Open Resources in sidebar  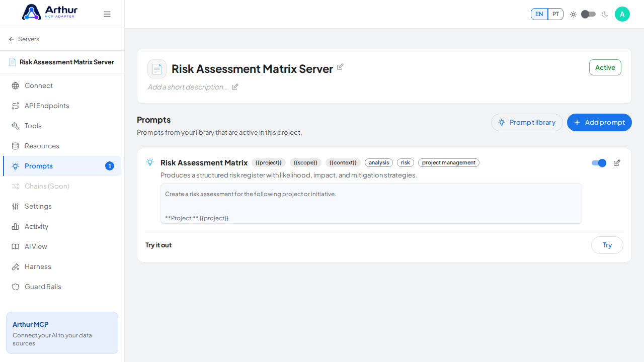[62, 146]
